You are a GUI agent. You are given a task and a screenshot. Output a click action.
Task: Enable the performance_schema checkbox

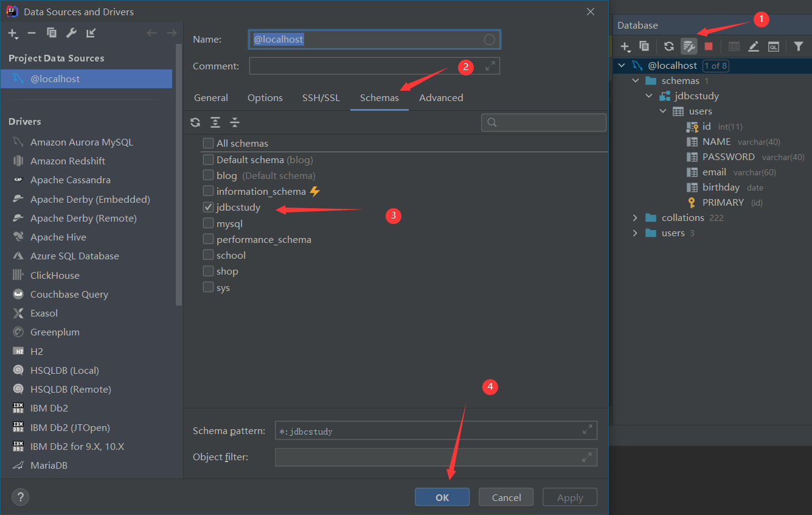(208, 239)
